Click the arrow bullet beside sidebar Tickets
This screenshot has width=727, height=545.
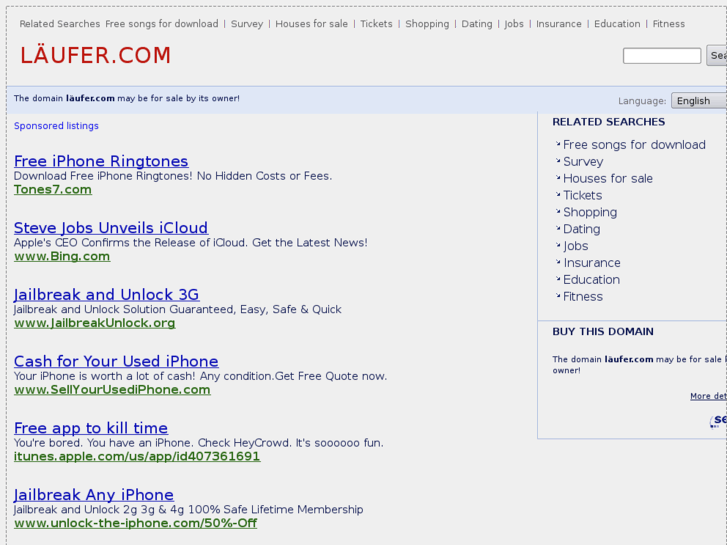coord(558,195)
